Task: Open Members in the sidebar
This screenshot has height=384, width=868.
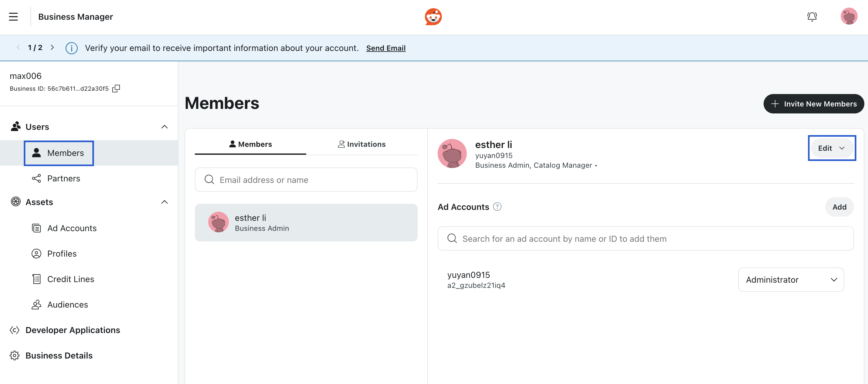Action: (x=89, y=153)
